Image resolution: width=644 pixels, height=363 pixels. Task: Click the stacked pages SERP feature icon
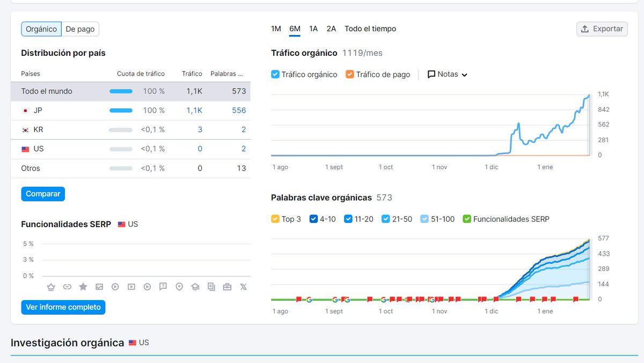211,287
